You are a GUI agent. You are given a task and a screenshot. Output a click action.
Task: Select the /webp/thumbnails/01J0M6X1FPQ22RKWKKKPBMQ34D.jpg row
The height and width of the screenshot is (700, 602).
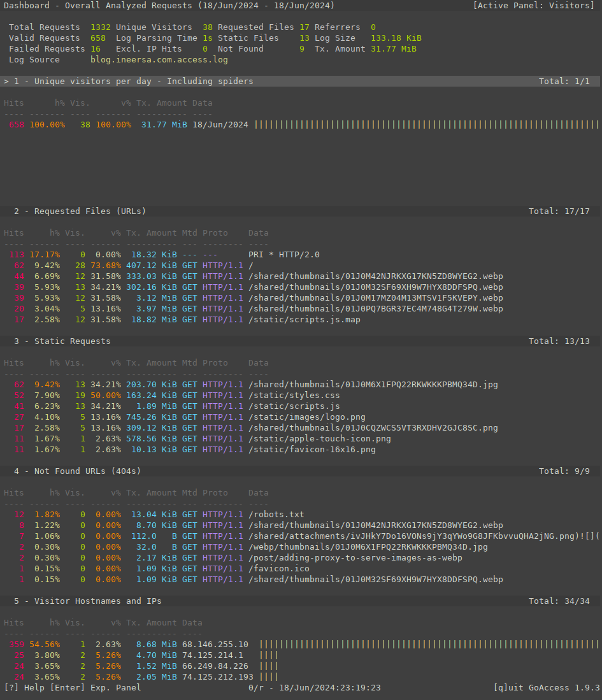pyautogui.click(x=300, y=547)
